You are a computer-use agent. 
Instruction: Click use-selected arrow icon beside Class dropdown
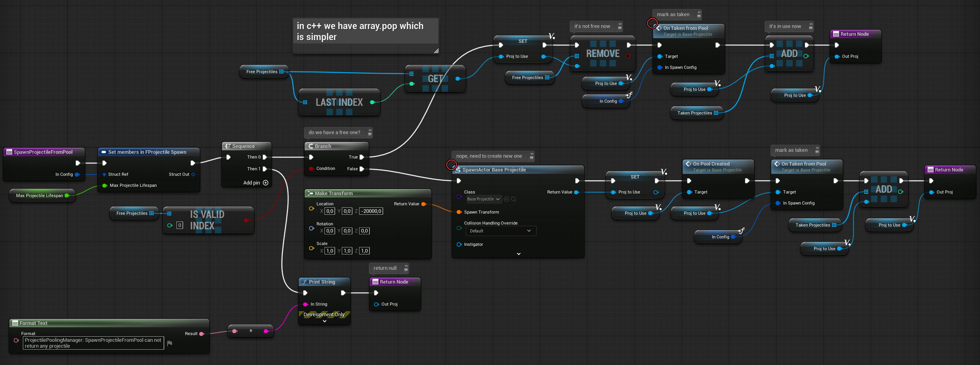pyautogui.click(x=507, y=199)
